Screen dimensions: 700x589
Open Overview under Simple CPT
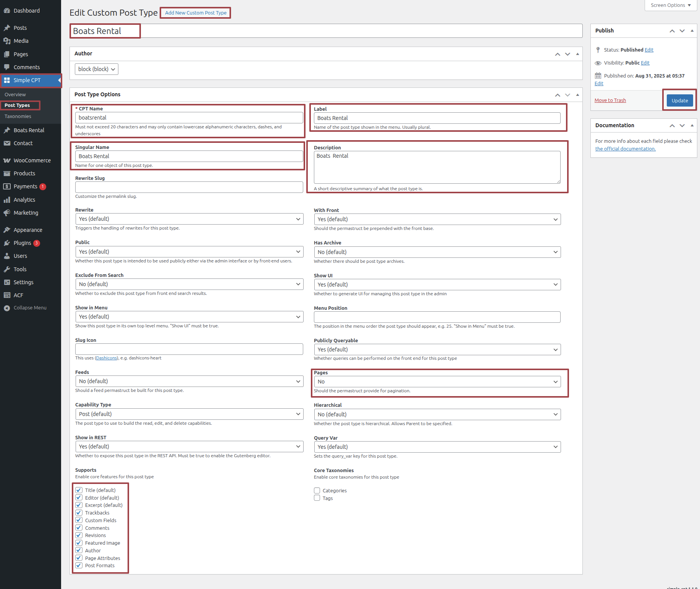tap(15, 95)
